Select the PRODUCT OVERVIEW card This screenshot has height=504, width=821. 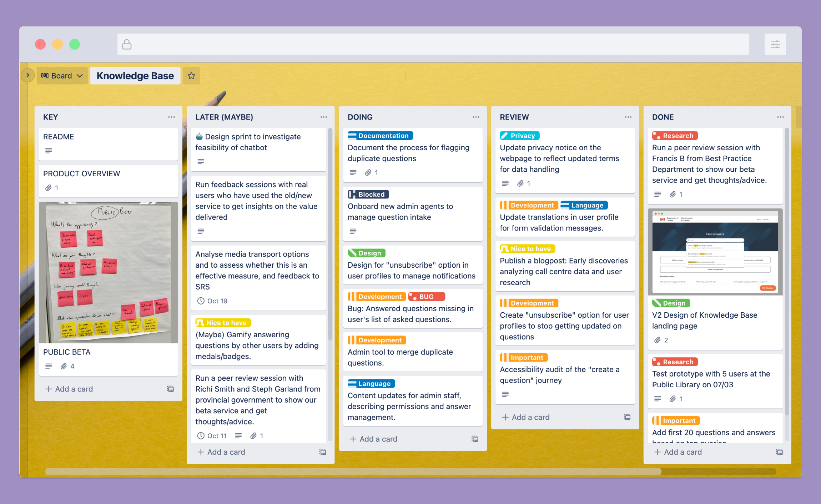pyautogui.click(x=107, y=179)
